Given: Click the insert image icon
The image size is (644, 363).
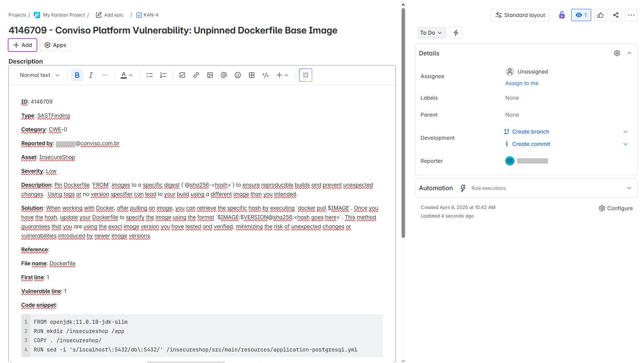Looking at the screenshot, I should coord(210,75).
